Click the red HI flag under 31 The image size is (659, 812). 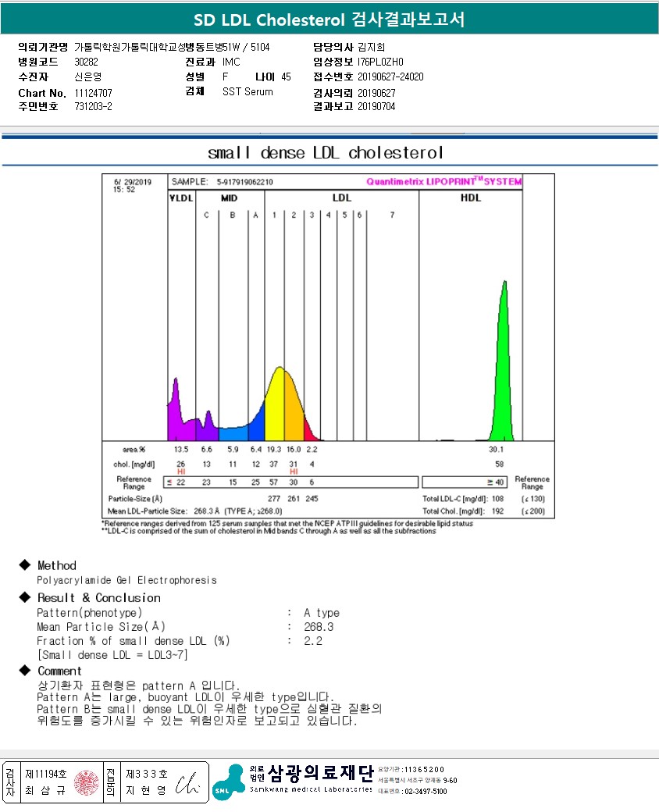(x=294, y=472)
